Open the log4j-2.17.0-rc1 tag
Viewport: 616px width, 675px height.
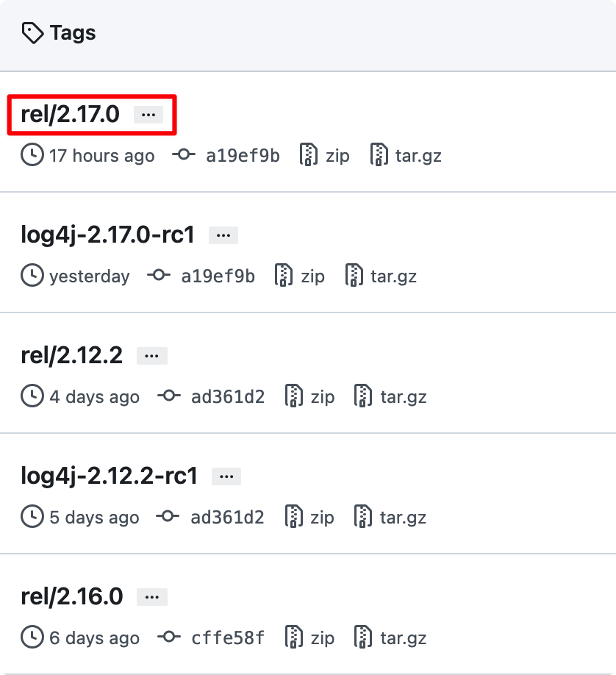pyautogui.click(x=107, y=236)
